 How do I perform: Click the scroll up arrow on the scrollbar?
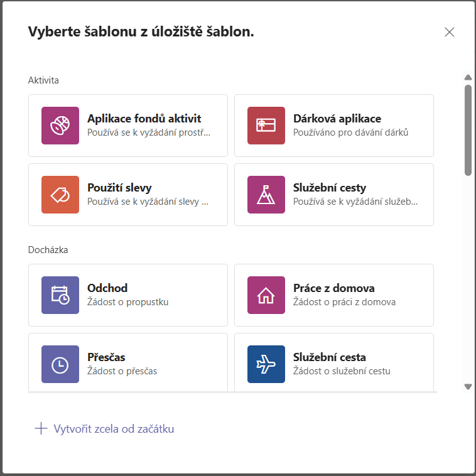pyautogui.click(x=468, y=77)
